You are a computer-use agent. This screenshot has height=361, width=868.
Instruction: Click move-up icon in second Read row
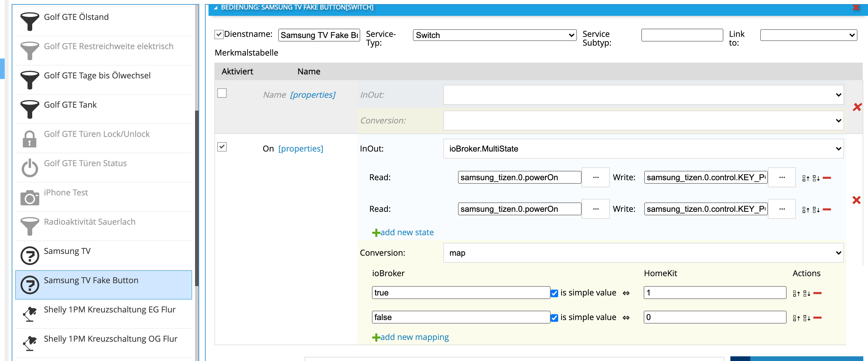click(805, 210)
